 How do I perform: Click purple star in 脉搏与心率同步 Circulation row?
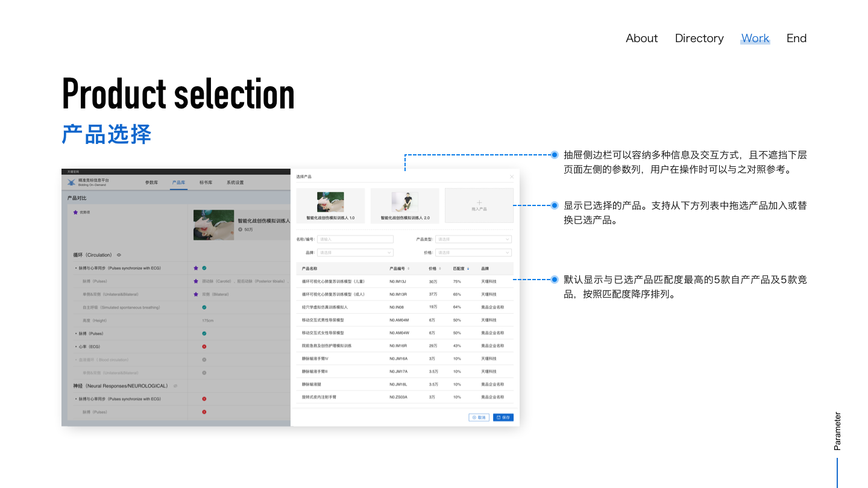196,268
